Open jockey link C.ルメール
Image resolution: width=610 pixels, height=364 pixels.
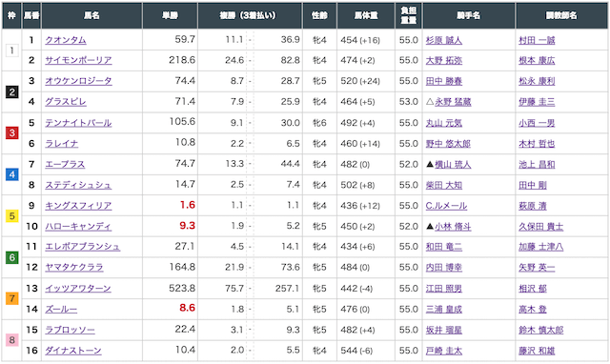[x=446, y=206]
